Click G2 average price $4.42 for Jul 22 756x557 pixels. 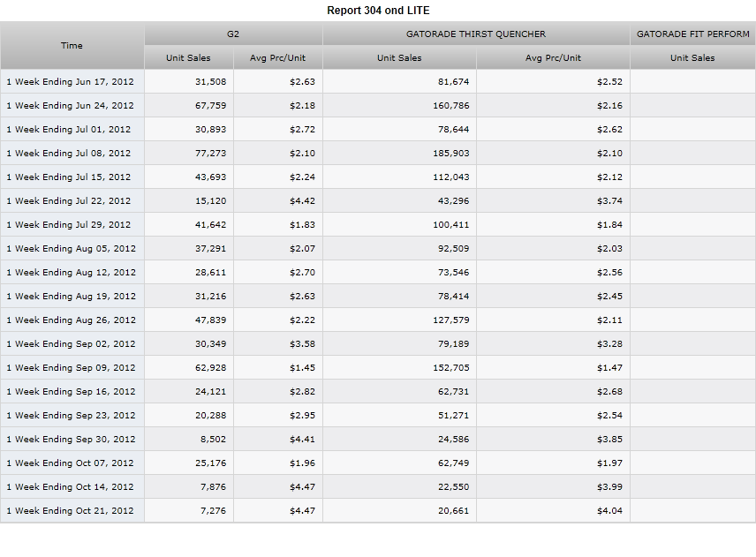(302, 201)
